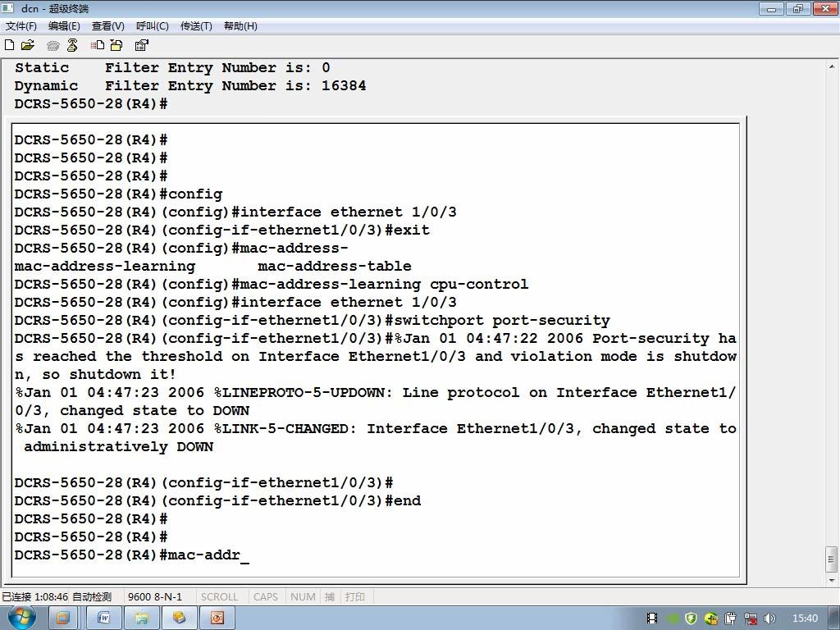The image size is (840, 630).
Task: Click the mac-address-learning cpu-control line
Action: (271, 285)
